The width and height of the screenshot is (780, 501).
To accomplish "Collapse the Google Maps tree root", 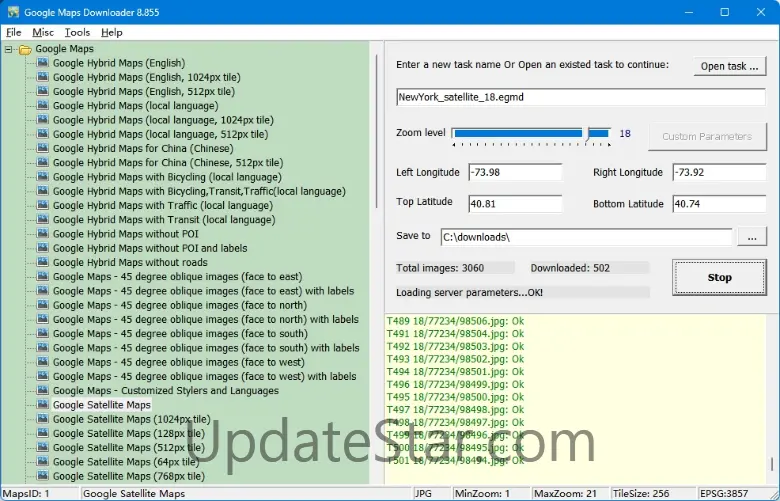I will [8, 49].
